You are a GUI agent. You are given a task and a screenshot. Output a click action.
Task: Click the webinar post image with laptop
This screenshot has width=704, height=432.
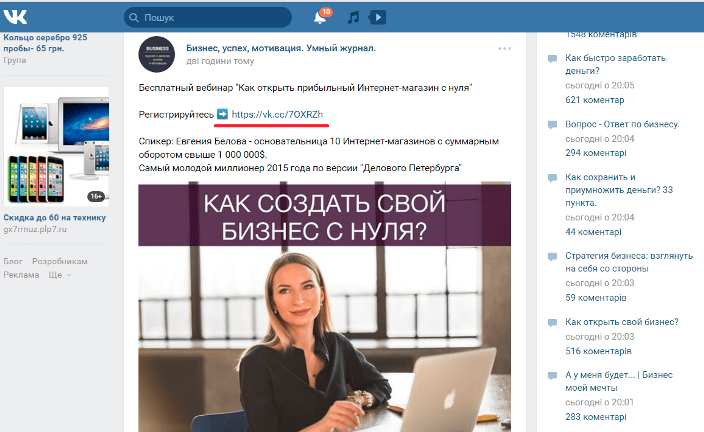(x=324, y=307)
